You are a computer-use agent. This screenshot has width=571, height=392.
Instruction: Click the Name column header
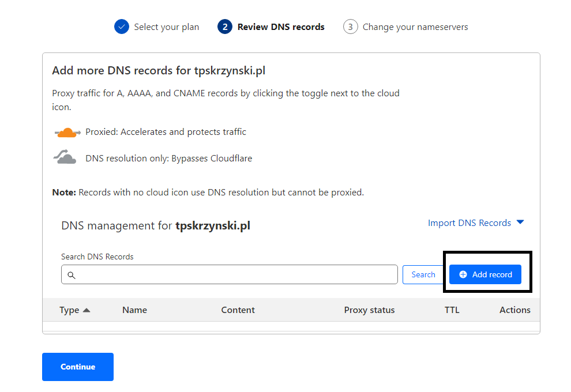pos(135,310)
